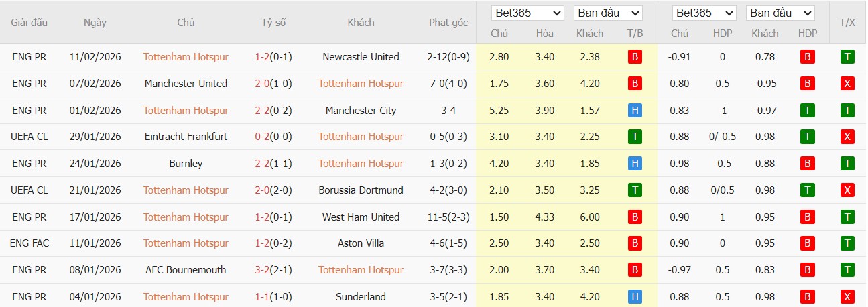Select the 5.25 home odds cell
This screenshot has height=307, width=868.
(499, 111)
